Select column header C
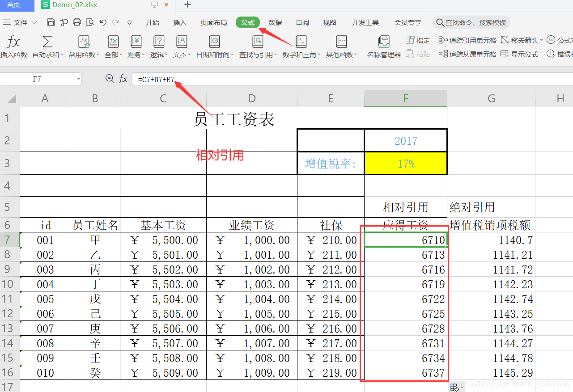The width and height of the screenshot is (573, 392). 163,99
